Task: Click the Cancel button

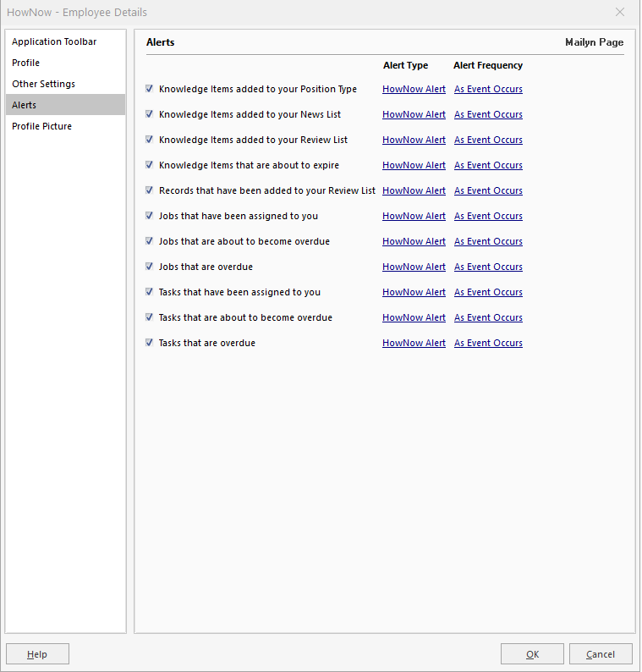Action: [601, 654]
